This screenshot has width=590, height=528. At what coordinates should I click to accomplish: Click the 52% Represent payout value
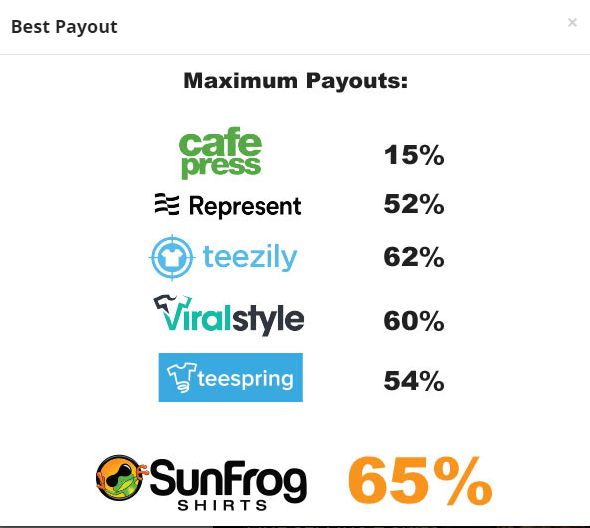point(414,204)
